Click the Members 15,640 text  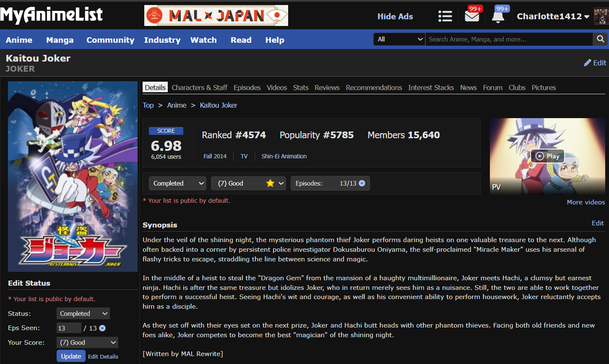coord(404,135)
